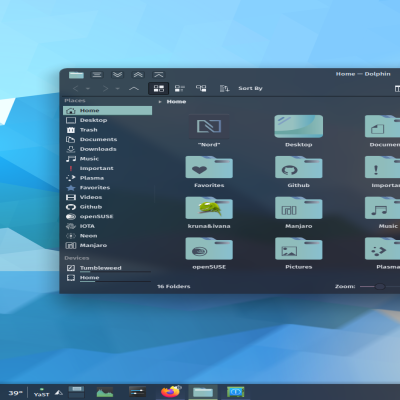Screen dimensions: 400x400
Task: Open Videos in Places sidebar
Action: (107, 197)
